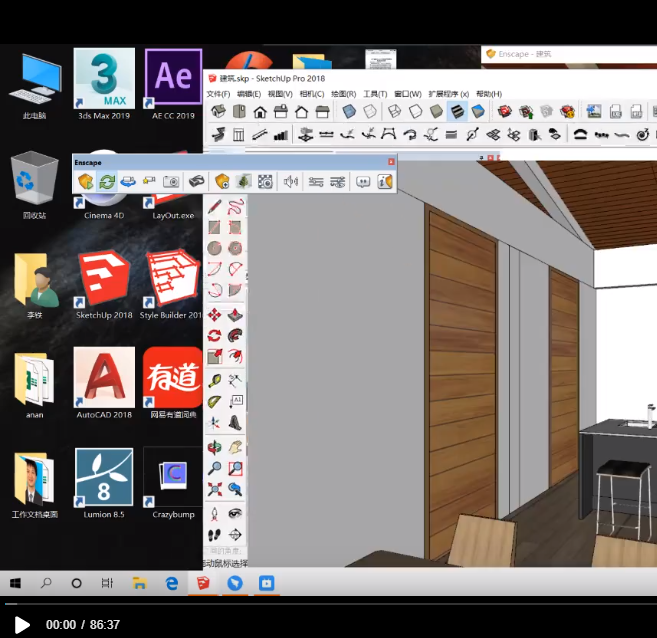Play the video
Screen dimensions: 657x638
22,625
